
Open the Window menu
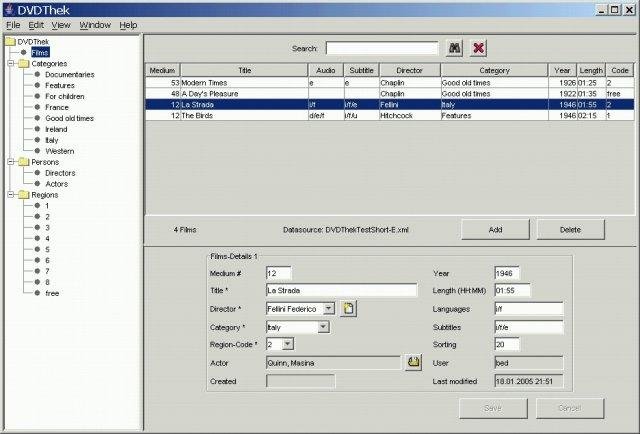pyautogui.click(x=95, y=24)
